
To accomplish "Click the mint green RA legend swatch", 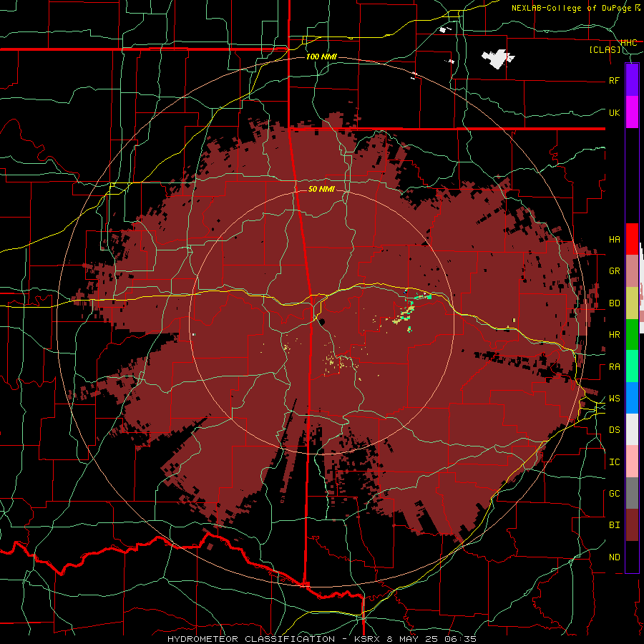I will [632, 366].
